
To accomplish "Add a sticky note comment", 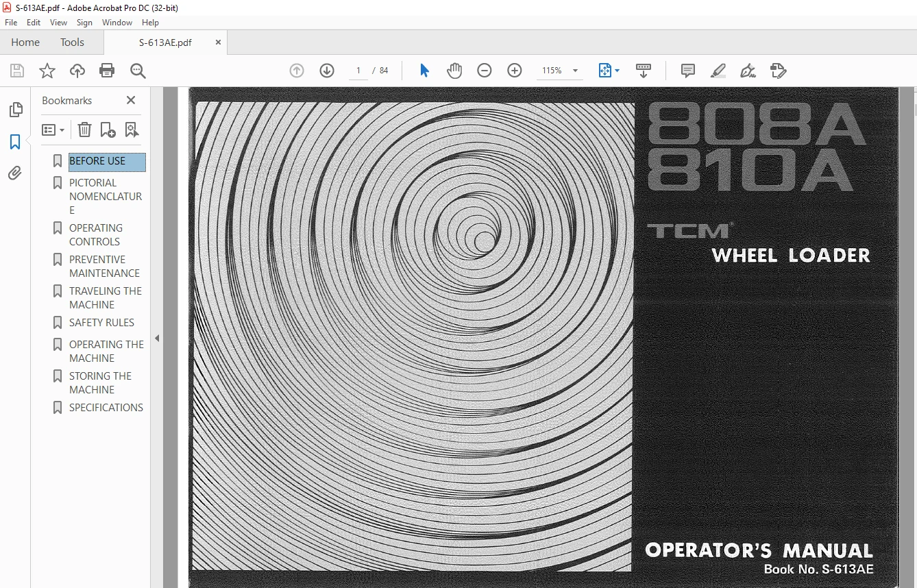I will 688,71.
